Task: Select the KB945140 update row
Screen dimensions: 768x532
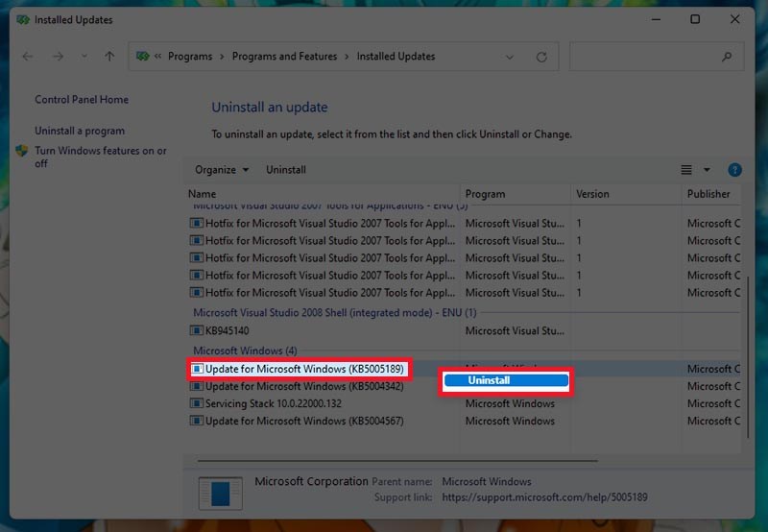Action: (x=464, y=330)
